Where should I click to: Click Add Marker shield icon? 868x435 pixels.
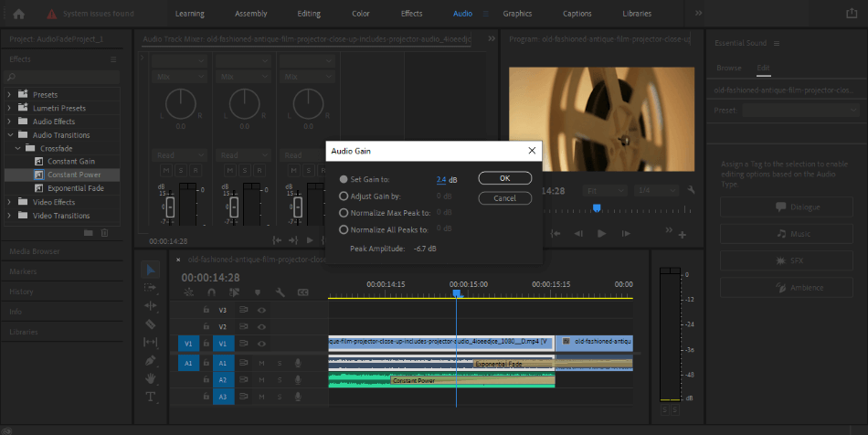[x=258, y=292]
